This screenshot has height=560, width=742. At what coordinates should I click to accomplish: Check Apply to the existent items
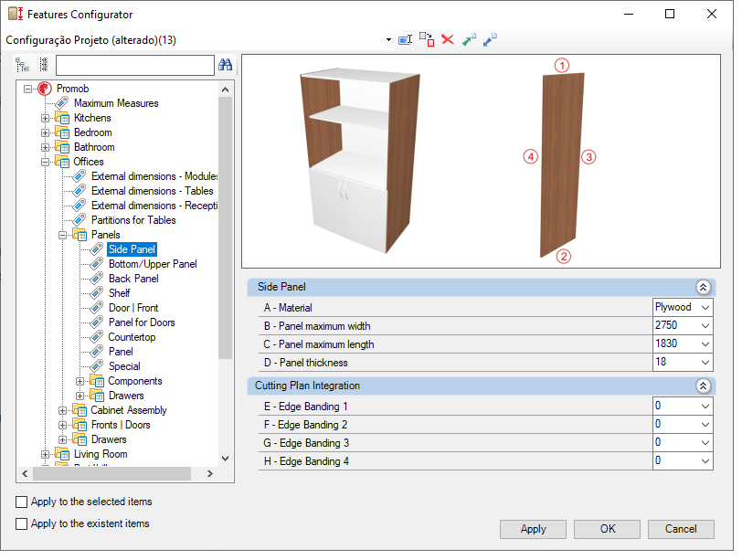[x=21, y=523]
